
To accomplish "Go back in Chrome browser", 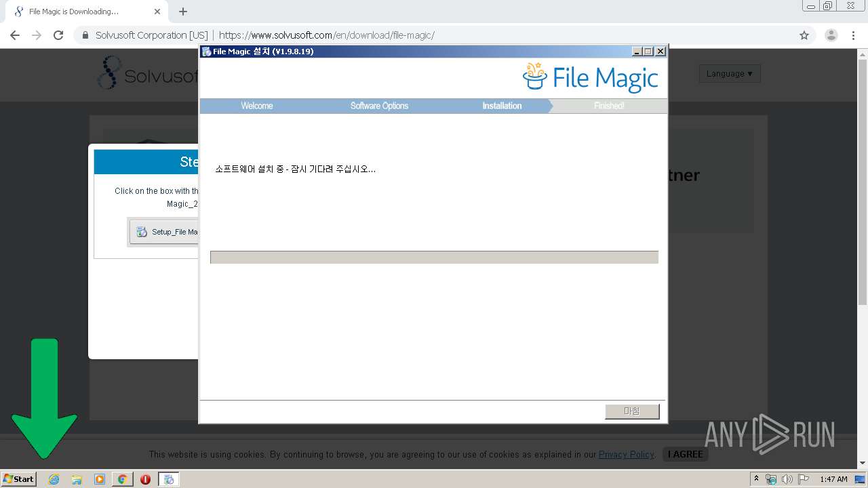I will pyautogui.click(x=15, y=35).
